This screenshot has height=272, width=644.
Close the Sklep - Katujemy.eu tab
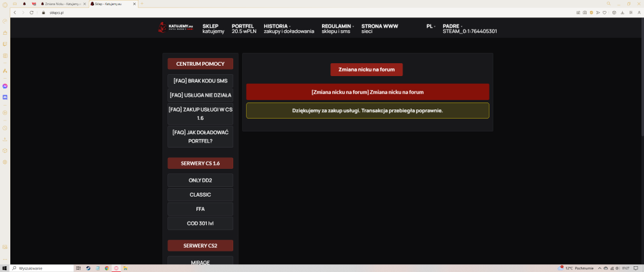[x=135, y=3]
